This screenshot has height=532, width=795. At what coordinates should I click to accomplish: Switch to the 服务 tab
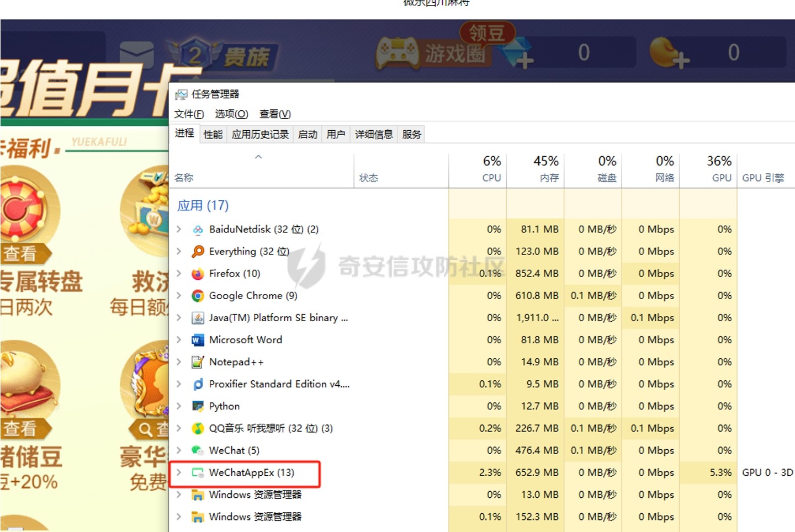pos(411,135)
